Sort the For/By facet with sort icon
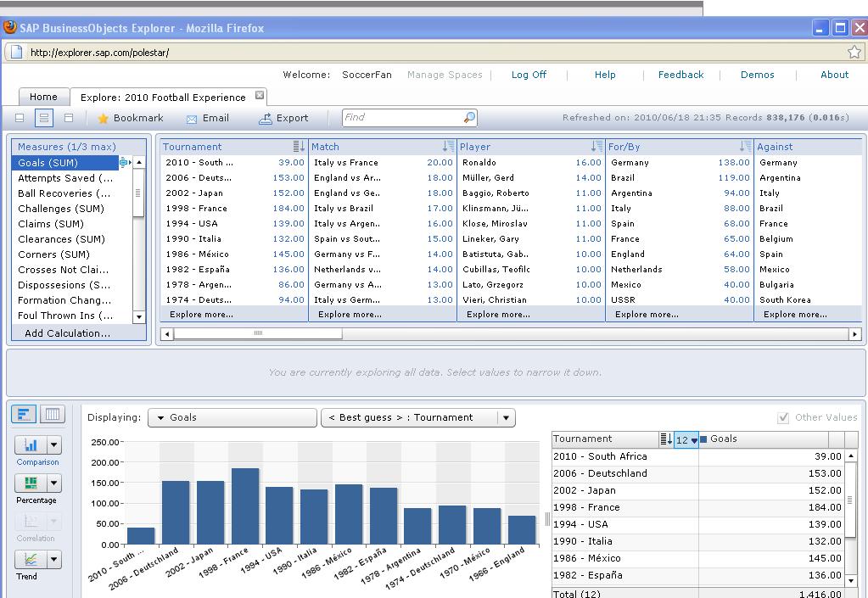The height and width of the screenshot is (598, 868). [x=745, y=147]
